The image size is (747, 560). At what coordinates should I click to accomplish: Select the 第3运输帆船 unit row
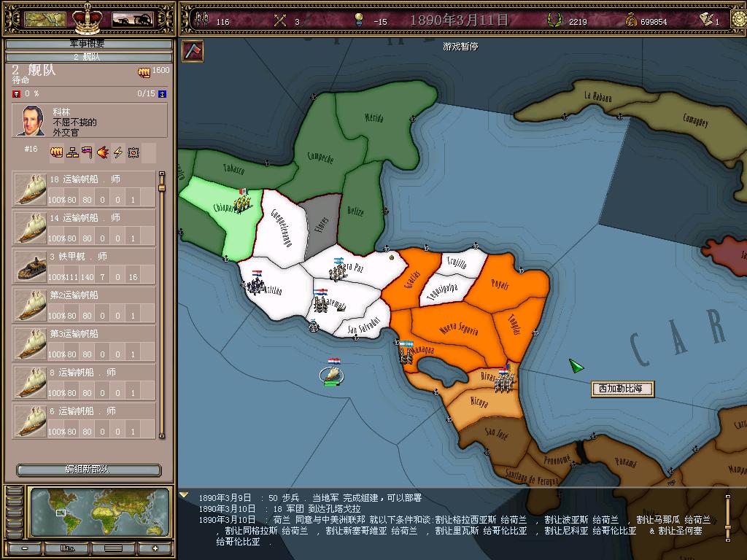click(x=84, y=343)
